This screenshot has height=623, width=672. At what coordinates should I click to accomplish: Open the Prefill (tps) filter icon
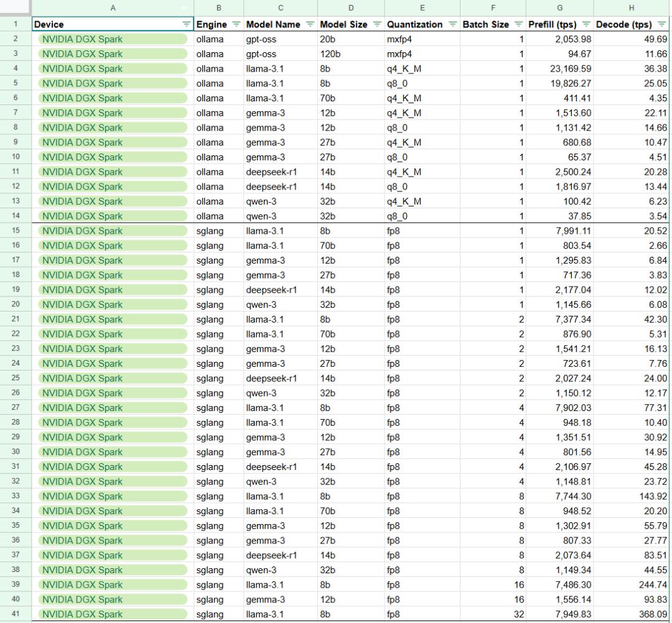586,25
